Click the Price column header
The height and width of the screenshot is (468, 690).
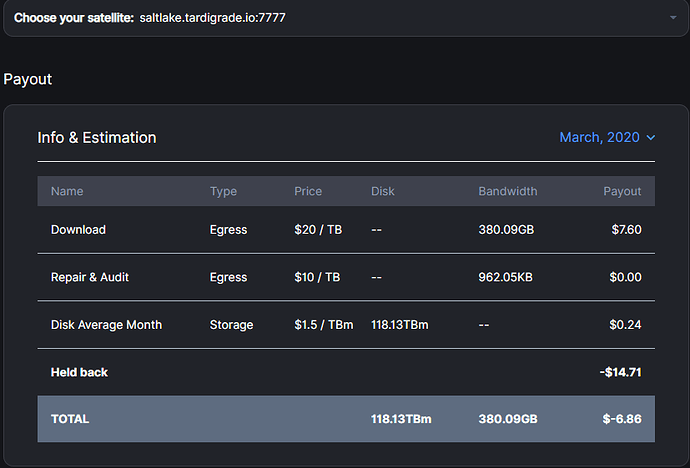coord(308,191)
